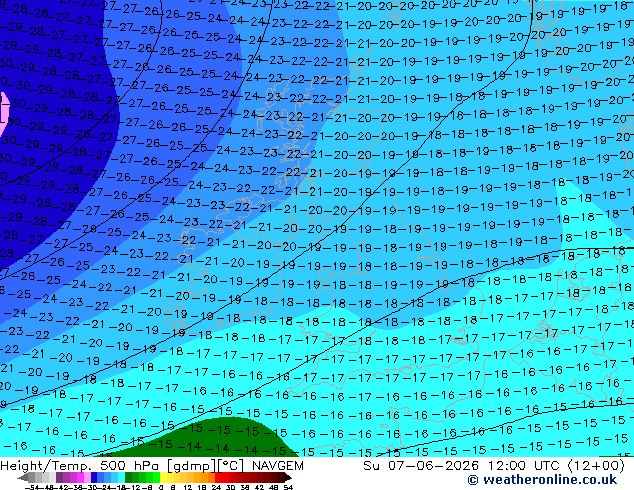This screenshot has height=490, width=634.
Task: Select the yellow 0 legend swatch
Action: tap(163, 477)
